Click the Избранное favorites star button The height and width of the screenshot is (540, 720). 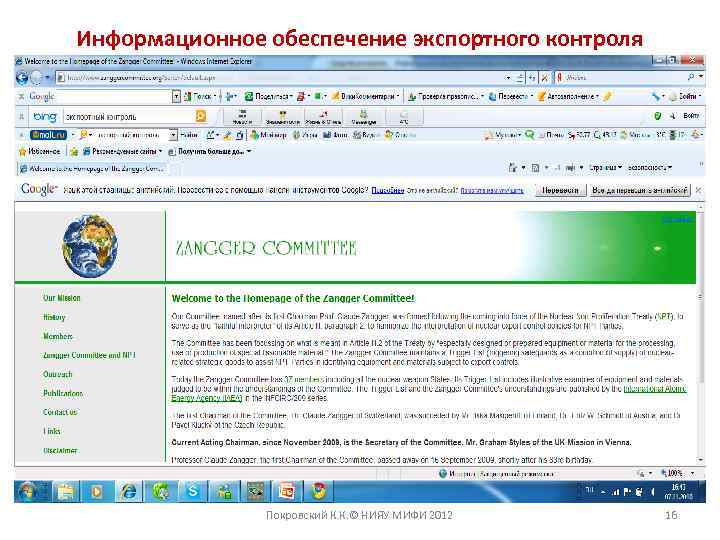[39, 152]
